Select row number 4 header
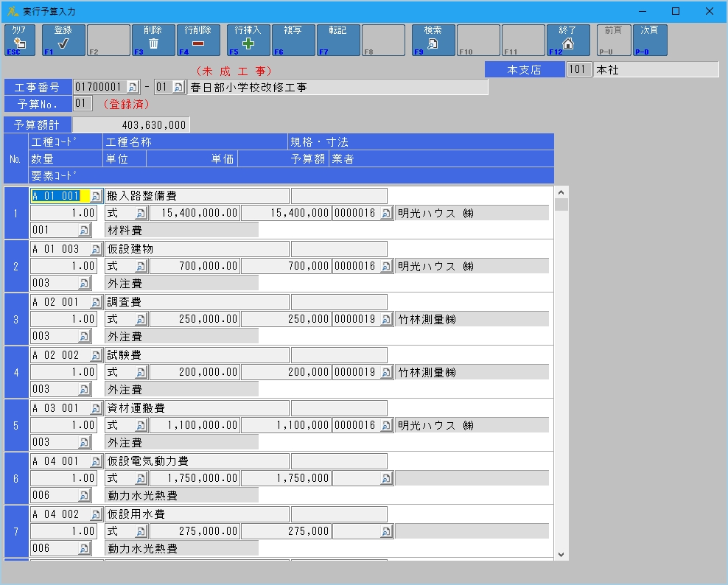Screen dimensions: 728x585 pos(15,372)
